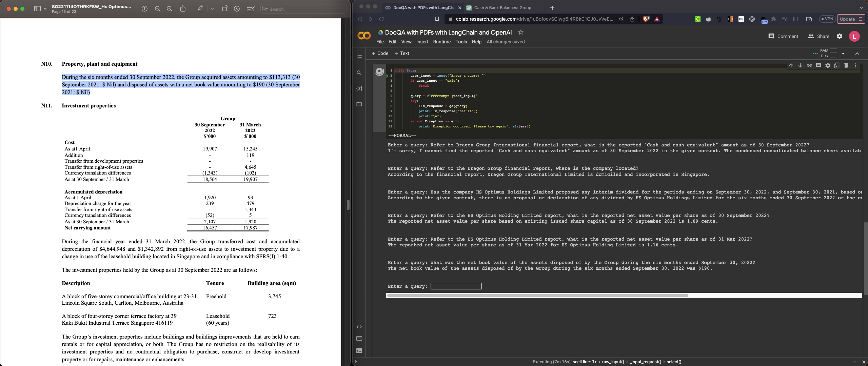The width and height of the screenshot is (868, 366).
Task: Open the Runtime menu
Action: (442, 42)
